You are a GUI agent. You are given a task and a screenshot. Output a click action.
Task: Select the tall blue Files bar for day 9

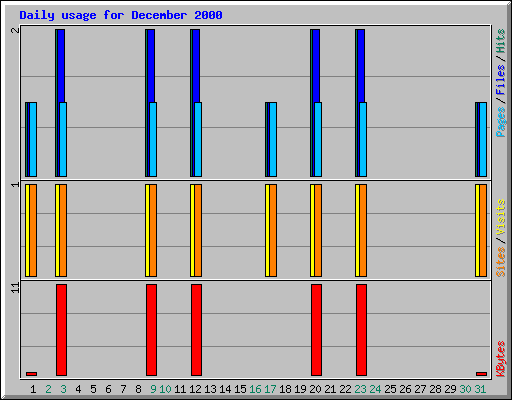click(151, 66)
